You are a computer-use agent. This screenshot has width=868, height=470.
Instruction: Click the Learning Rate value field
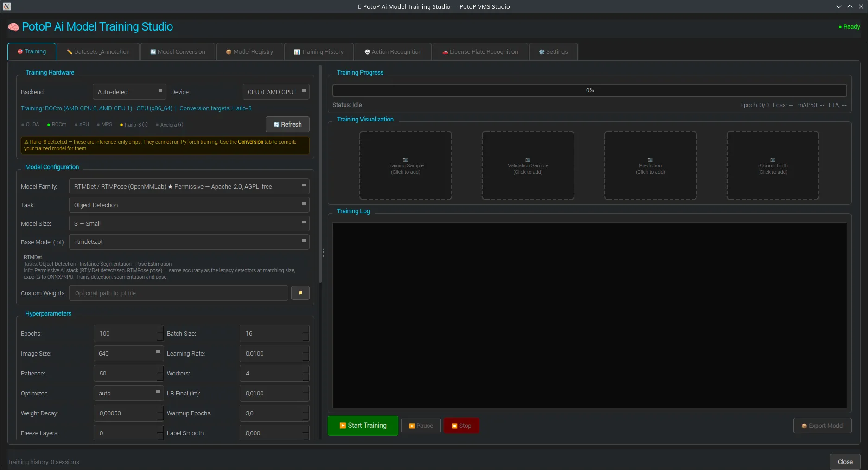tap(271, 353)
